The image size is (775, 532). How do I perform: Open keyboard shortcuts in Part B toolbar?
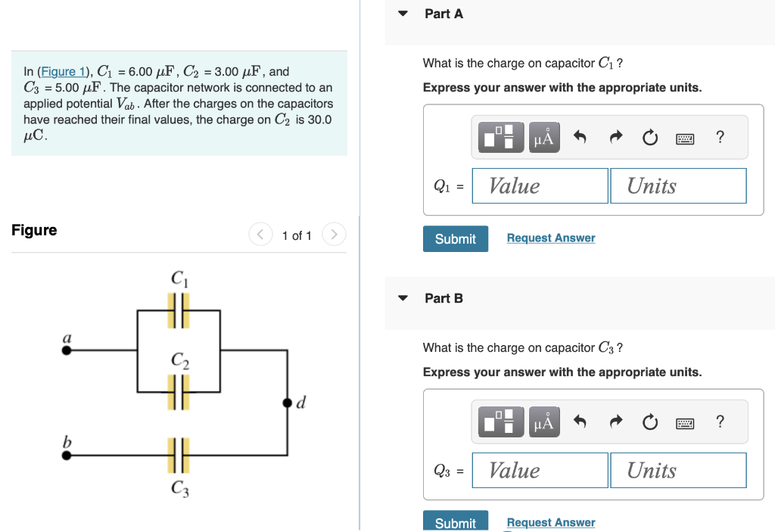click(685, 422)
